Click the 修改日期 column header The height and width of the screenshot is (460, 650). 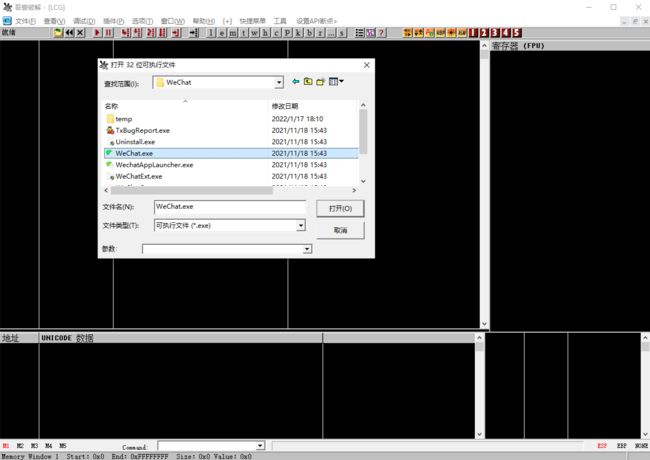[x=313, y=106]
